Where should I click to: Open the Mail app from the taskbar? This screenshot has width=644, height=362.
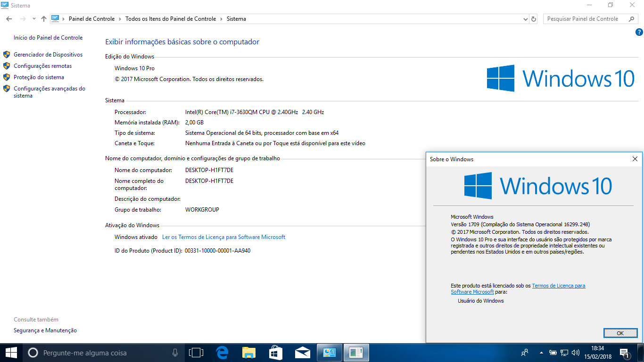302,353
